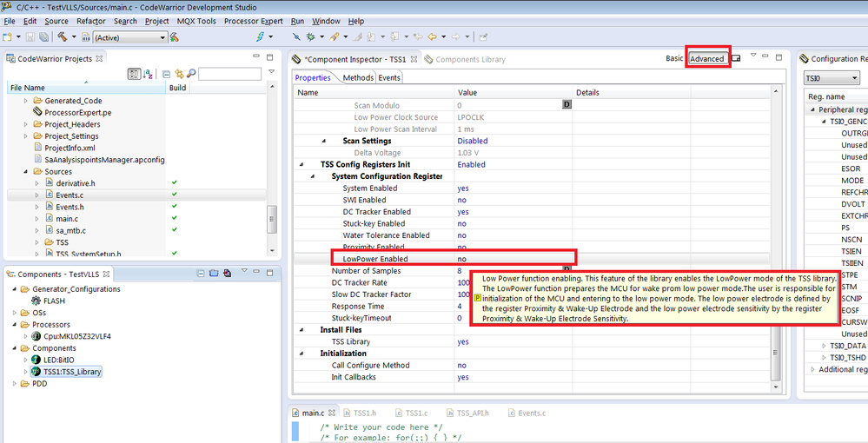Expand TSI0_DATA register node
The width and height of the screenshot is (868, 443).
point(825,346)
